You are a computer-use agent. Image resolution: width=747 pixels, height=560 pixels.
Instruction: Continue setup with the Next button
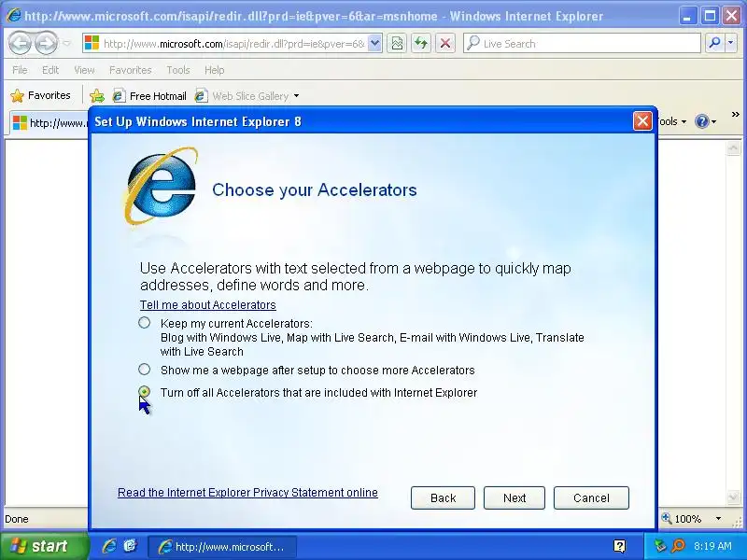514,498
